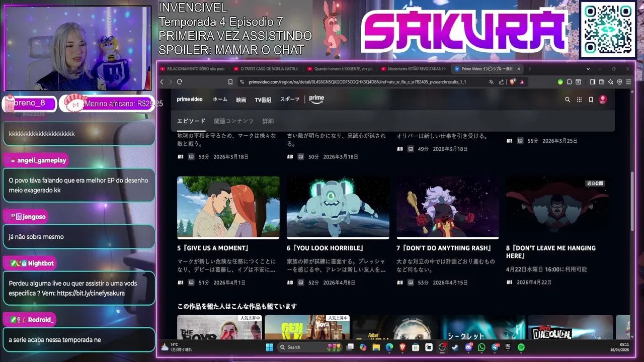644x362 pixels.
Task: Open Prime Video search magnifier
Action: click(568, 100)
